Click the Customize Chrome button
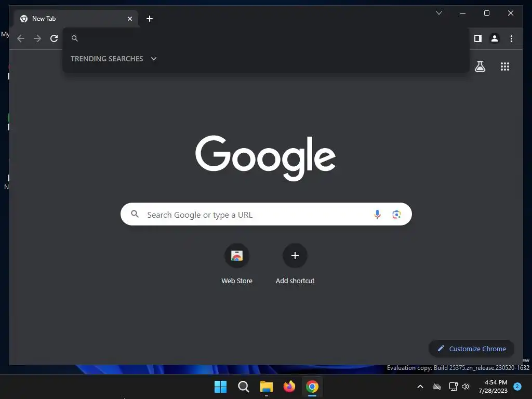Viewport: 532px width, 399px height. coord(471,349)
